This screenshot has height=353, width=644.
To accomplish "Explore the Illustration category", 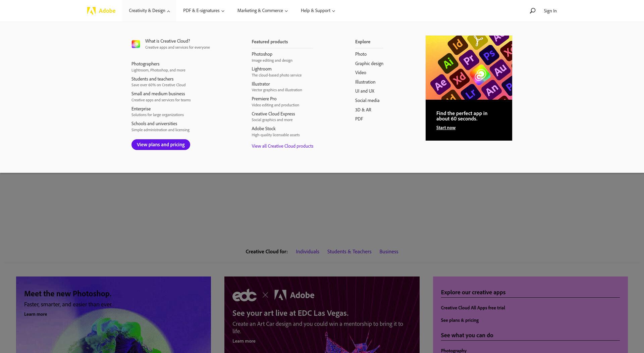I will [x=365, y=82].
